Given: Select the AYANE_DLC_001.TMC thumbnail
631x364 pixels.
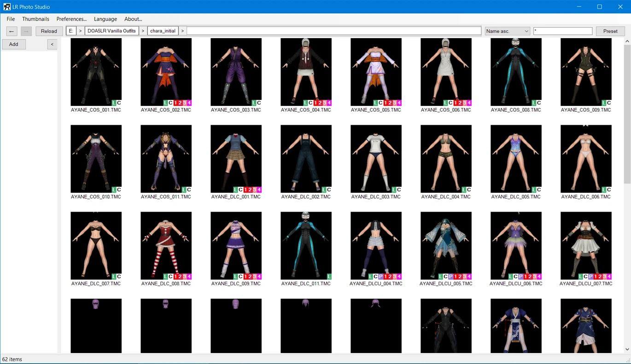Looking at the screenshot, I should point(236,159).
